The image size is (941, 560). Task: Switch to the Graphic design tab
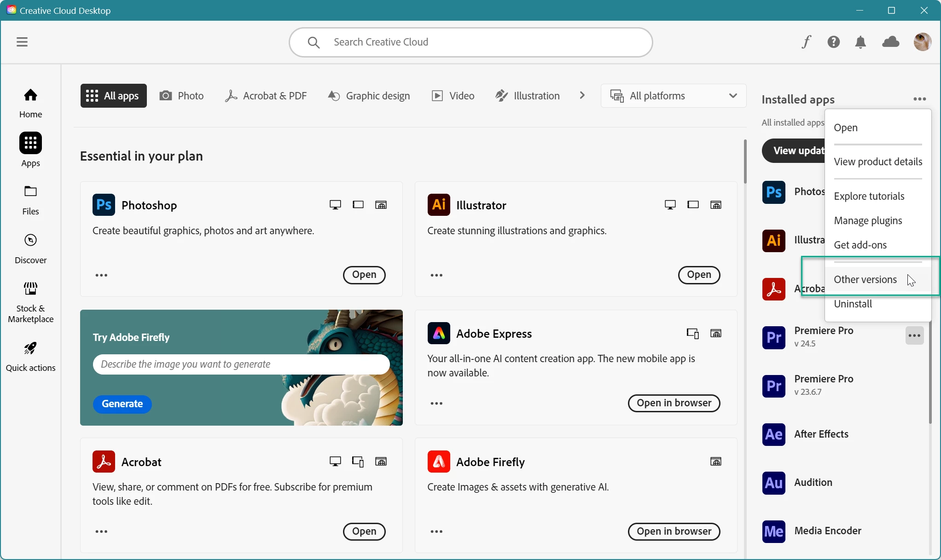[x=369, y=96]
